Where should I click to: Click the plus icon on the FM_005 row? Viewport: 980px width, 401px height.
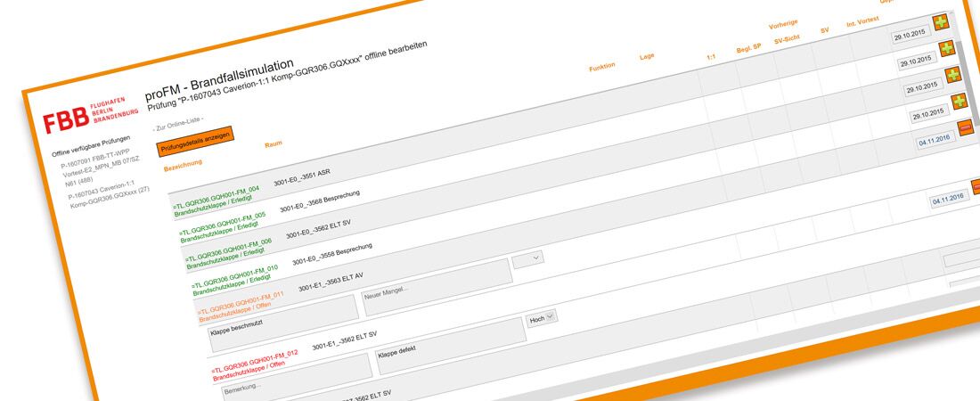click(946, 49)
